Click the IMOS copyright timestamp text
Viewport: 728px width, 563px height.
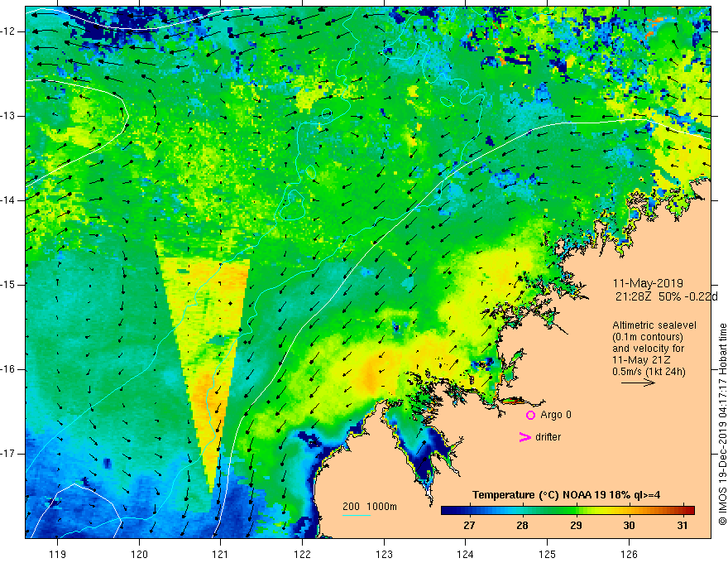tap(722, 424)
